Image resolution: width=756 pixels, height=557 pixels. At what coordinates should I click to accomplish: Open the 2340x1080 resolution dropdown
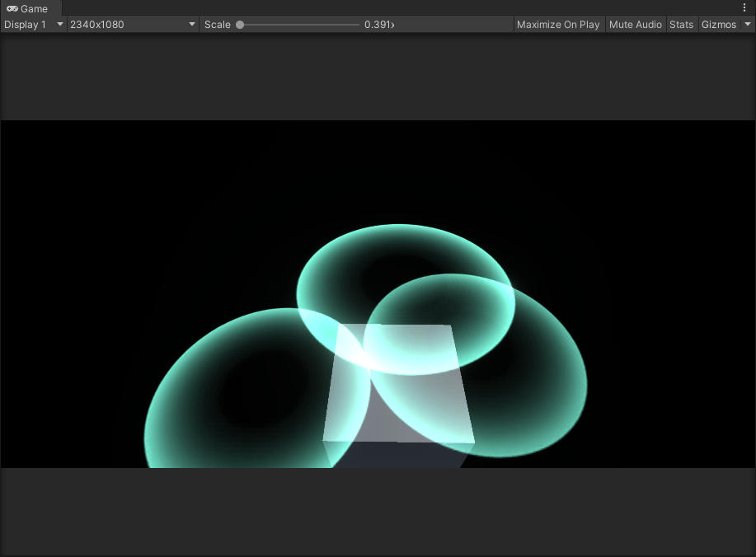tap(132, 25)
